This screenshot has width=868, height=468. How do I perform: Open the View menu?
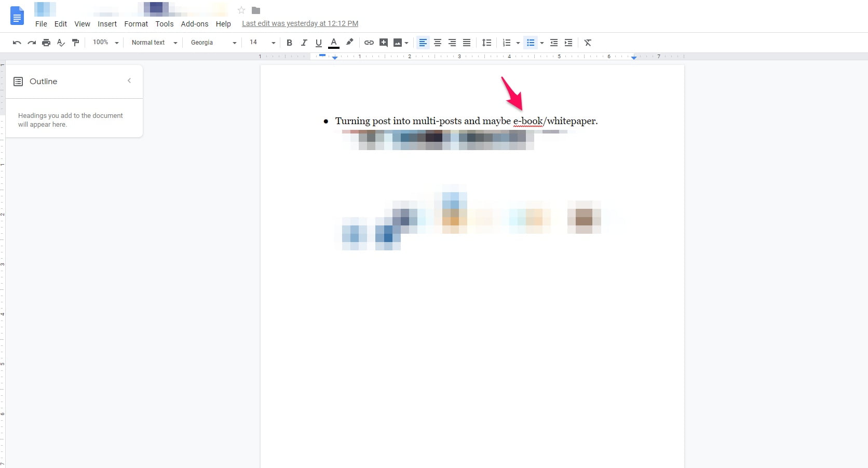point(82,24)
